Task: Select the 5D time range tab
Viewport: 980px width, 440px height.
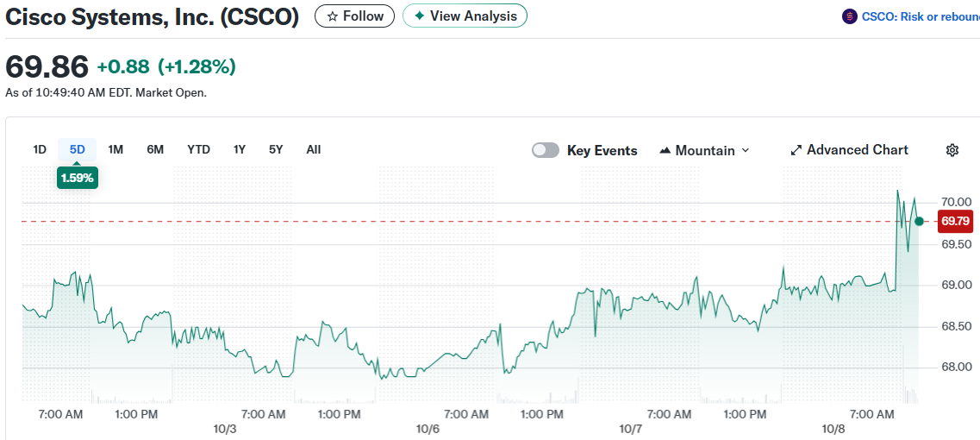Action: [x=78, y=149]
